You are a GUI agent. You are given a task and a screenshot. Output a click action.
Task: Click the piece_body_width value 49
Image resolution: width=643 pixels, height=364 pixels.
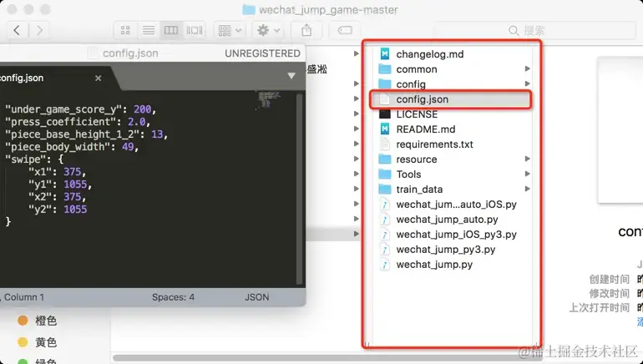point(128,147)
